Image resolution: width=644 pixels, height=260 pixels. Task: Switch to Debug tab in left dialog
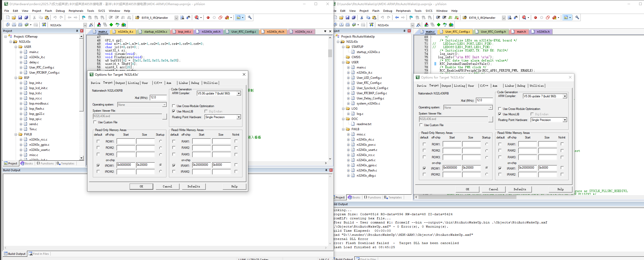click(x=195, y=83)
